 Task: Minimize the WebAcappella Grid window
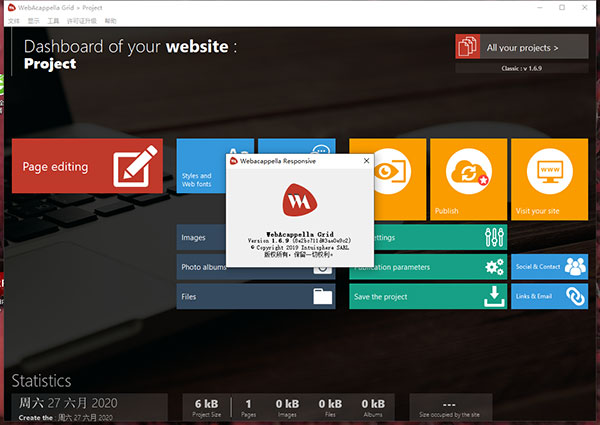[x=540, y=7]
